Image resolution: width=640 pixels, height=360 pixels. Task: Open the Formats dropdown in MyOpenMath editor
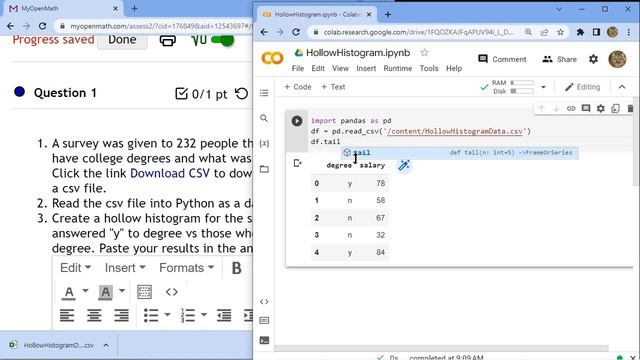click(187, 268)
